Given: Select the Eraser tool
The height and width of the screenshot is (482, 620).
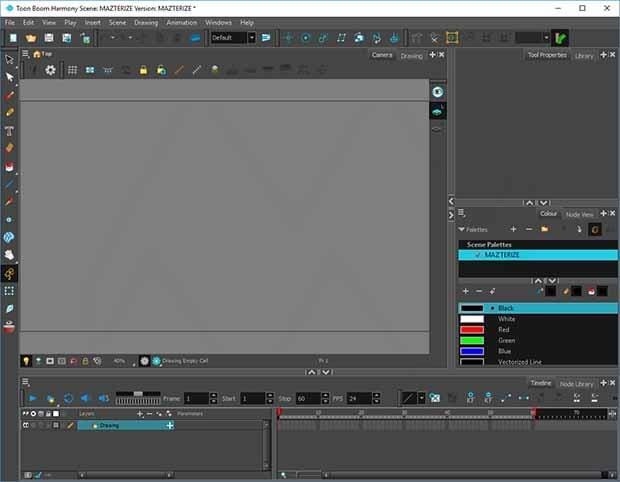Looking at the screenshot, I should (x=9, y=148).
